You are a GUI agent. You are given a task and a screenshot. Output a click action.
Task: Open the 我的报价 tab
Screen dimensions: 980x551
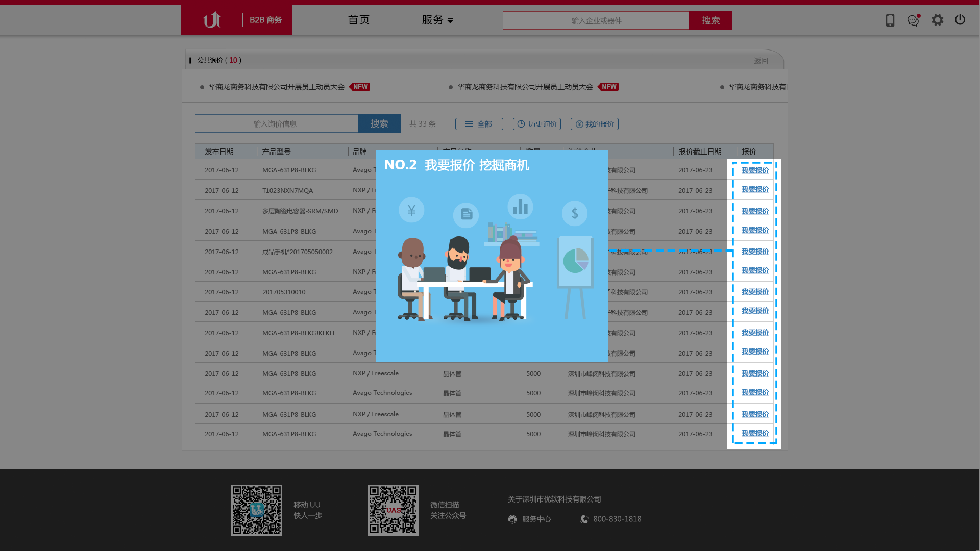[x=595, y=124]
